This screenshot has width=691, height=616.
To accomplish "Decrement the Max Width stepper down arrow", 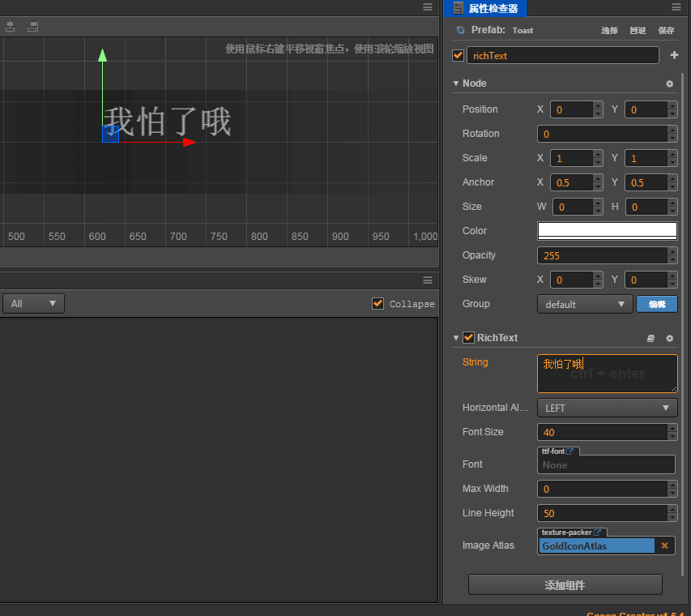I will [x=672, y=494].
